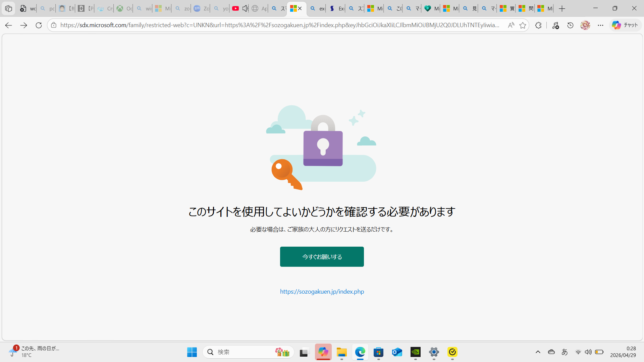
Task: Switch to the 'Ex' tab with blue S icon
Action: point(336,9)
